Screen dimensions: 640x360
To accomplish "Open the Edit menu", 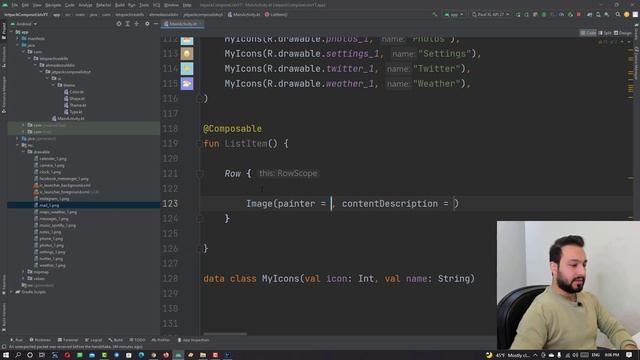I will pos(25,5).
